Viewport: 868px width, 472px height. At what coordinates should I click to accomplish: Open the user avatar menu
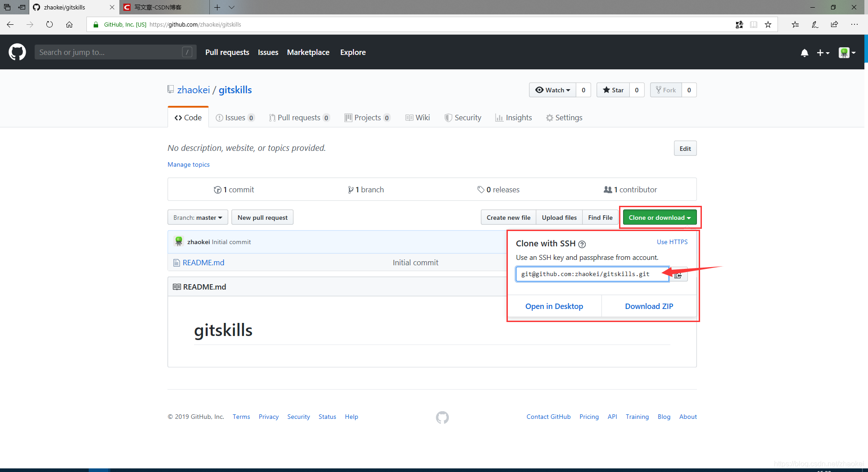tap(847, 53)
